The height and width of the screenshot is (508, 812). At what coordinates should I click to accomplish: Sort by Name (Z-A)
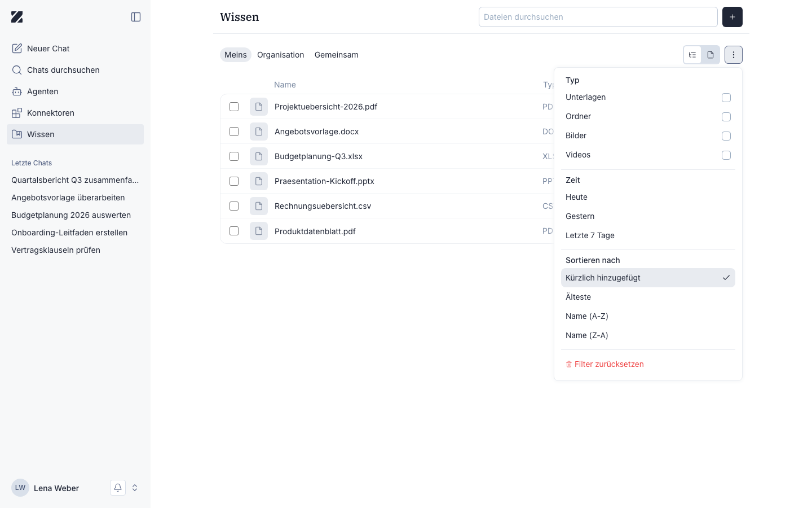pyautogui.click(x=648, y=335)
